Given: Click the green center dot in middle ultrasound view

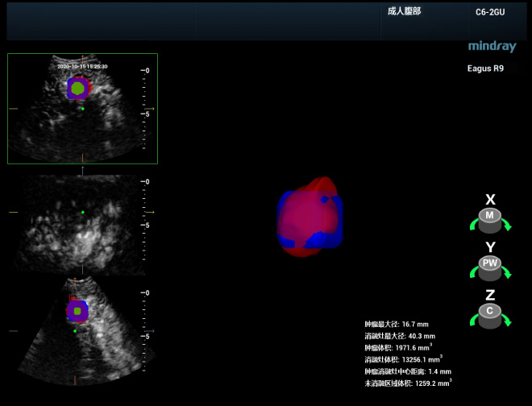Looking at the screenshot, I should coord(82,212).
